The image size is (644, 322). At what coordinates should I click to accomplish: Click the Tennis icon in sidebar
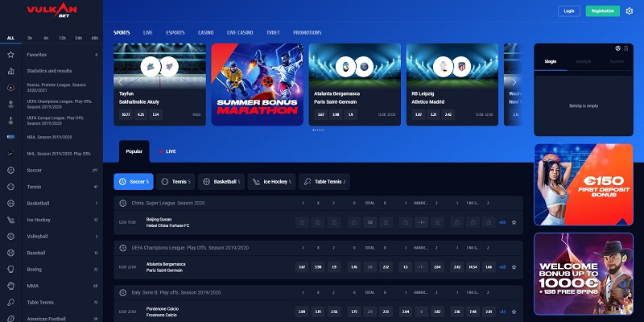pyautogui.click(x=10, y=187)
